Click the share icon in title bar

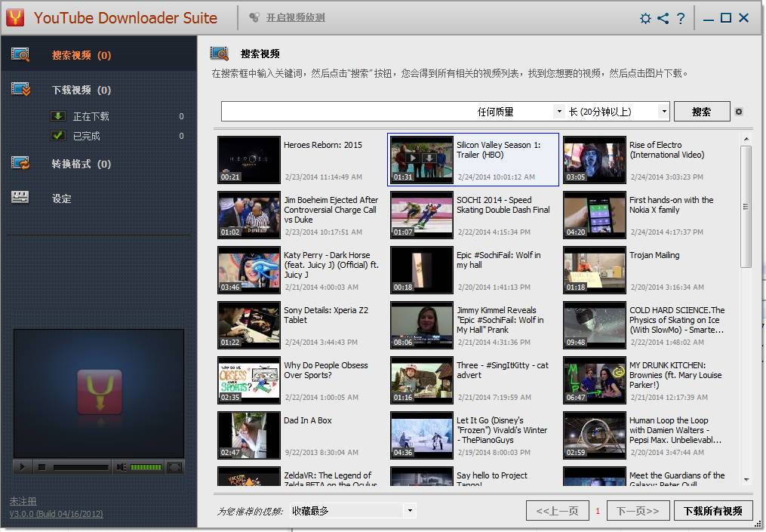[663, 18]
